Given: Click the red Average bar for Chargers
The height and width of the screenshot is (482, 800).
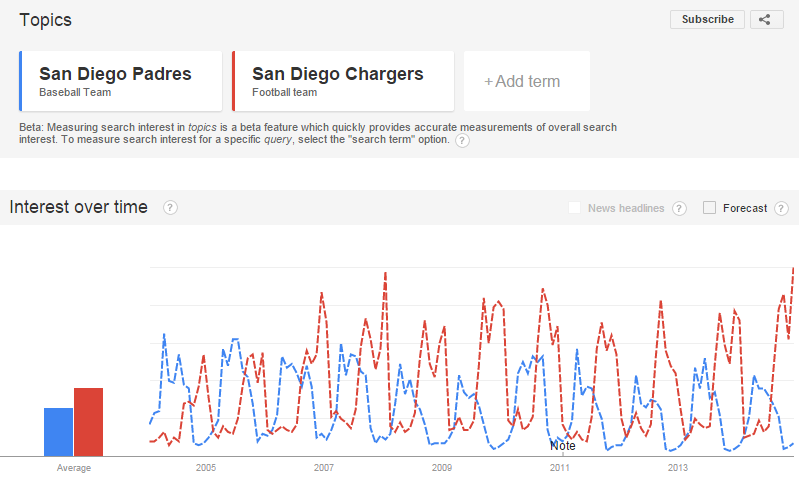Looking at the screenshot, I should tap(88, 421).
